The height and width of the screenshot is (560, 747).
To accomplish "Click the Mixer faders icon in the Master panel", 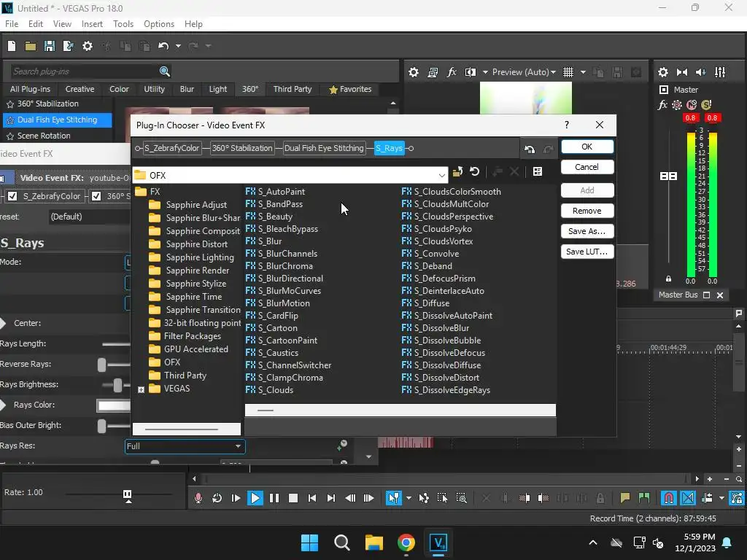I will click(x=720, y=72).
